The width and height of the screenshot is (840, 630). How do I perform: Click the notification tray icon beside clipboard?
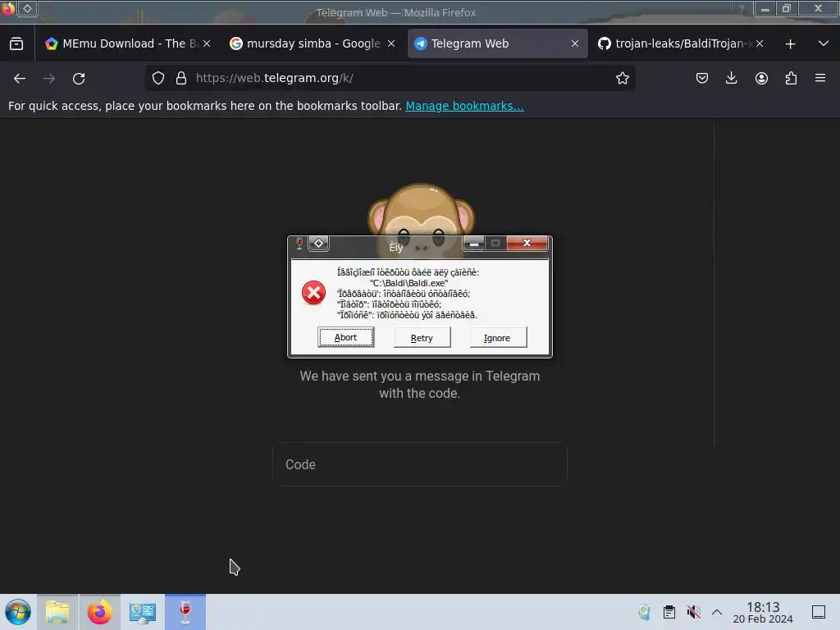tap(645, 612)
